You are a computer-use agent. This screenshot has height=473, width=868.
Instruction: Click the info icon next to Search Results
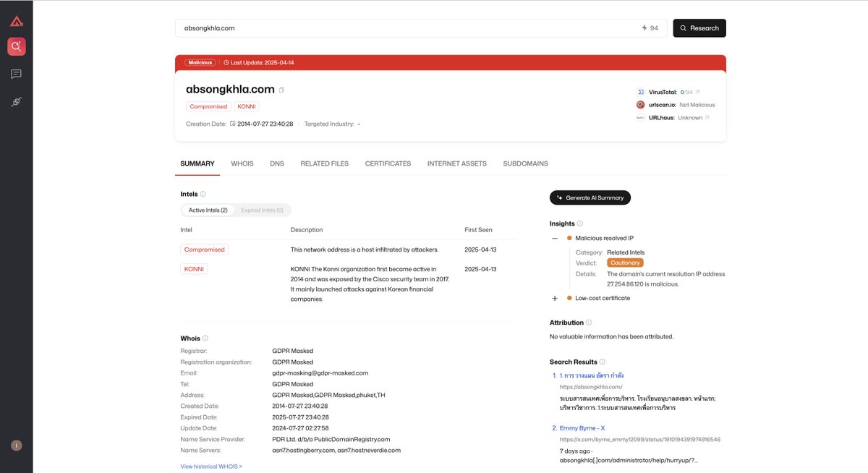tap(603, 362)
